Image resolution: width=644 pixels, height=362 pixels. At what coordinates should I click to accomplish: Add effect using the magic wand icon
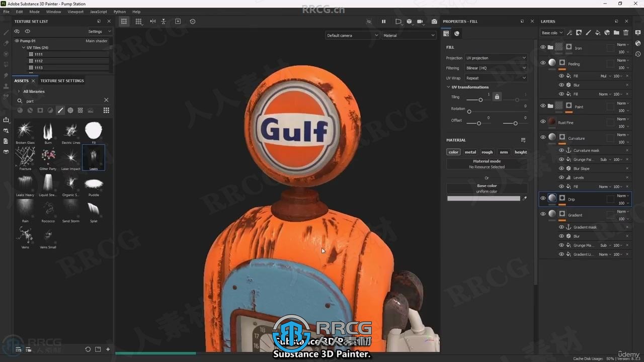pyautogui.click(x=570, y=33)
